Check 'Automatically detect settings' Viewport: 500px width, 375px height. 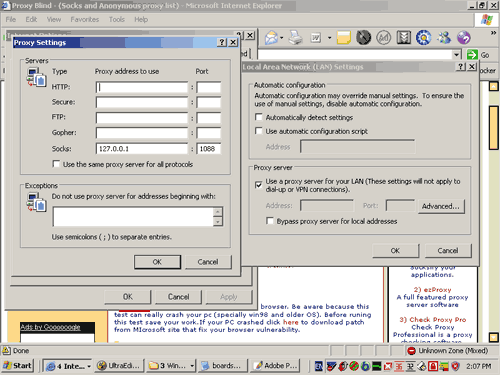259,117
